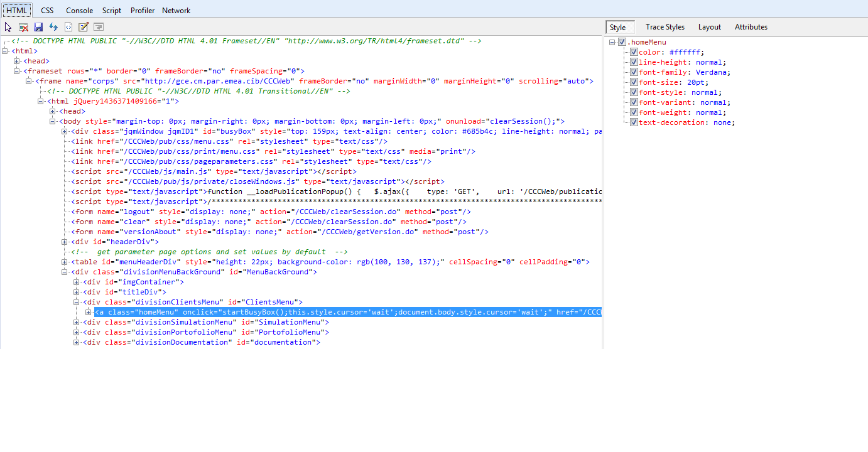Open the Console tab
Image resolution: width=868 pixels, height=452 pixels.
coord(80,10)
